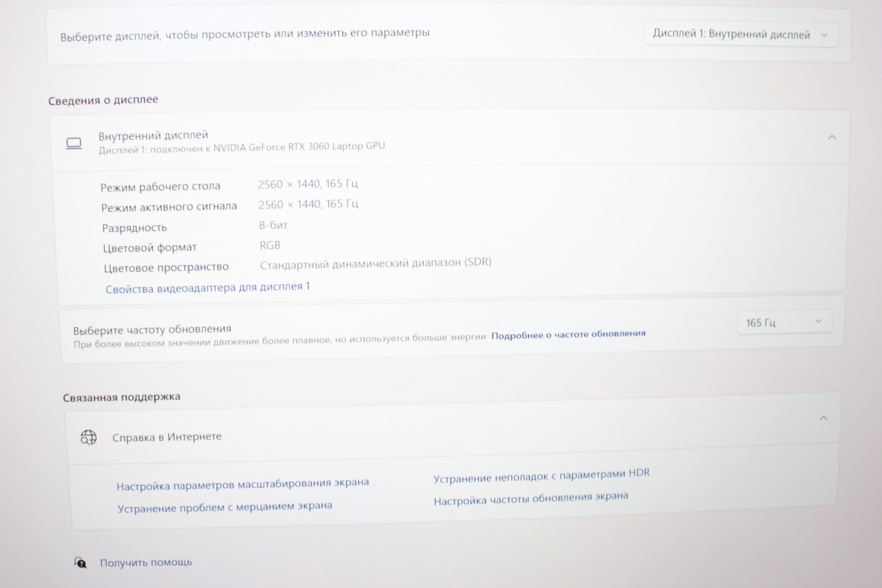882x588 pixels.
Task: Click the Справка в Интернете label
Action: pos(167,437)
